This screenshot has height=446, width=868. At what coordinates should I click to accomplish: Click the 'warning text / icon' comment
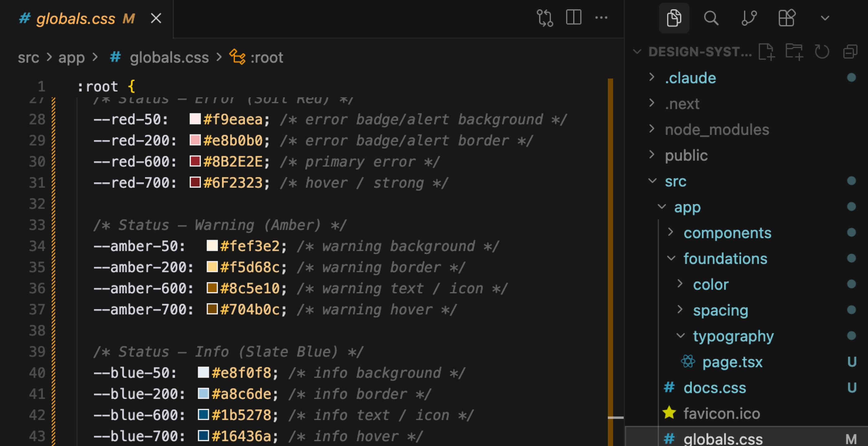click(x=402, y=289)
